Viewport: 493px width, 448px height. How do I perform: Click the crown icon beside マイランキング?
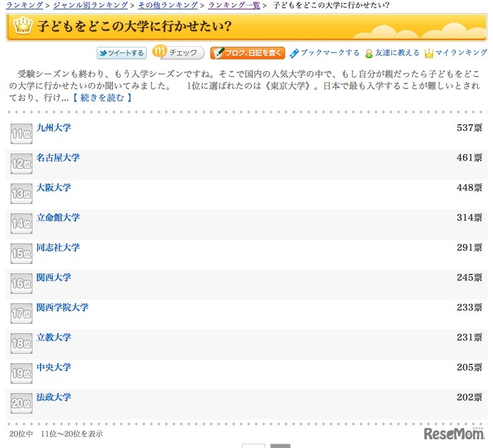pyautogui.click(x=429, y=54)
